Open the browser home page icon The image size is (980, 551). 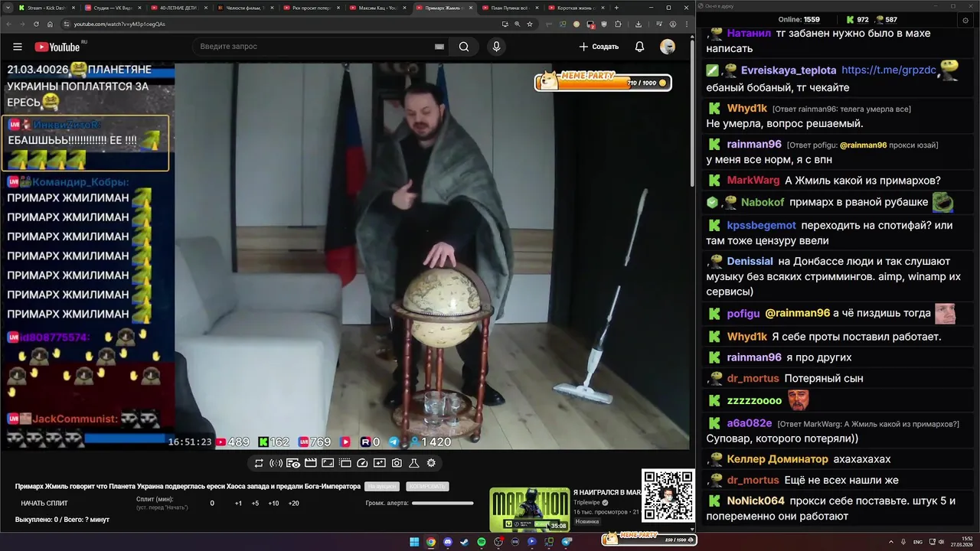coord(50,24)
